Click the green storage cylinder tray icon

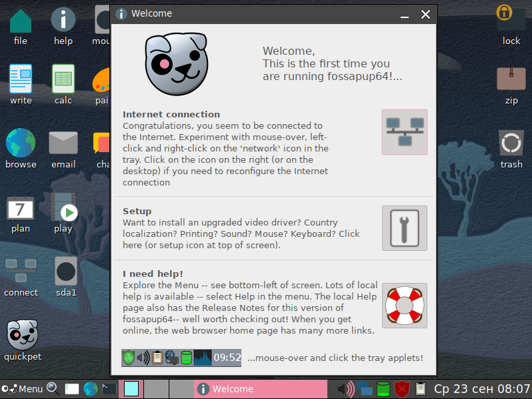(x=383, y=389)
